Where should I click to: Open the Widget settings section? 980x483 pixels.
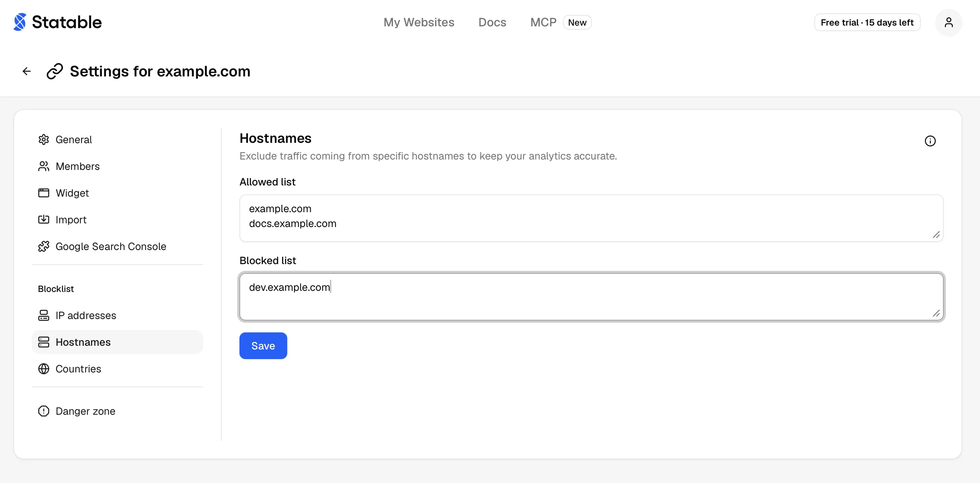click(117, 193)
